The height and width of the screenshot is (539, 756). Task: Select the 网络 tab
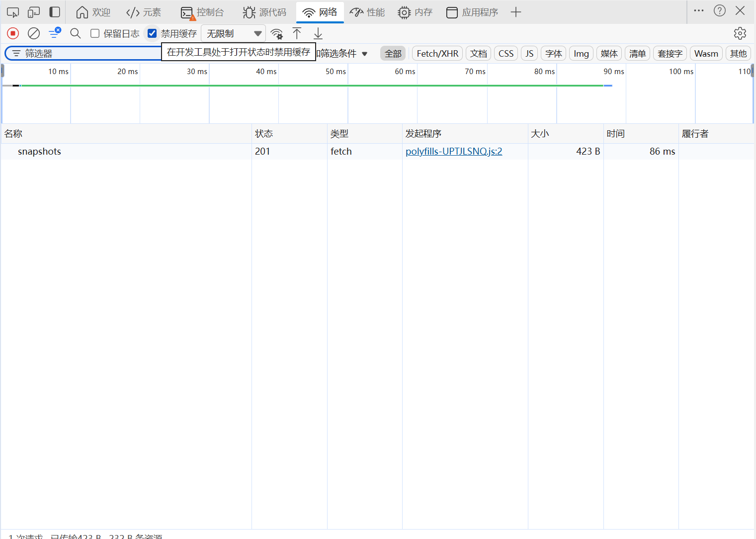coord(320,12)
